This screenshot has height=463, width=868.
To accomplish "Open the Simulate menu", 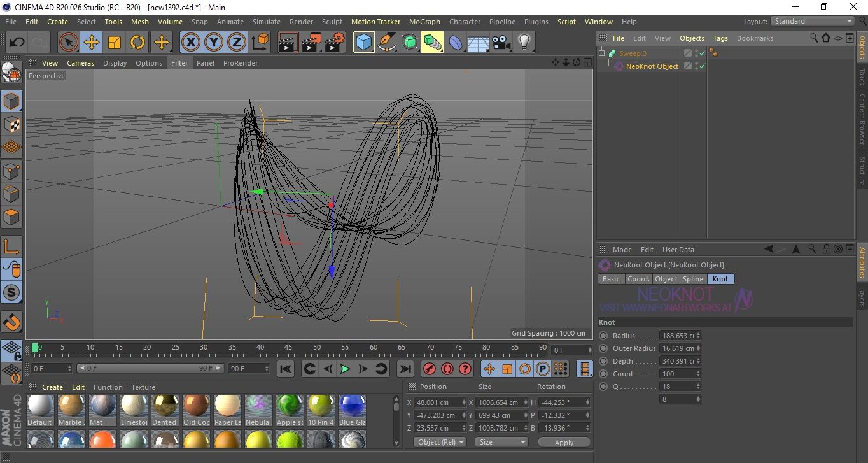I will (266, 22).
